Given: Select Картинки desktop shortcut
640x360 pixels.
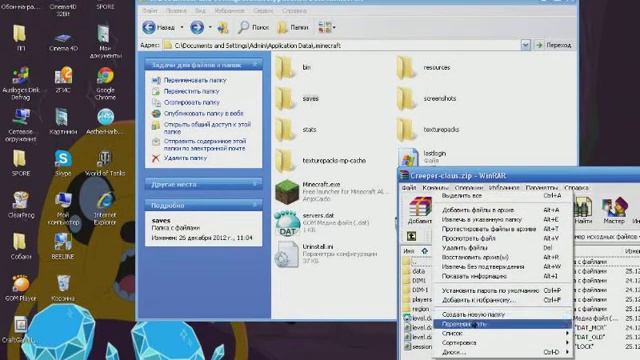Looking at the screenshot, I should click(x=63, y=121).
